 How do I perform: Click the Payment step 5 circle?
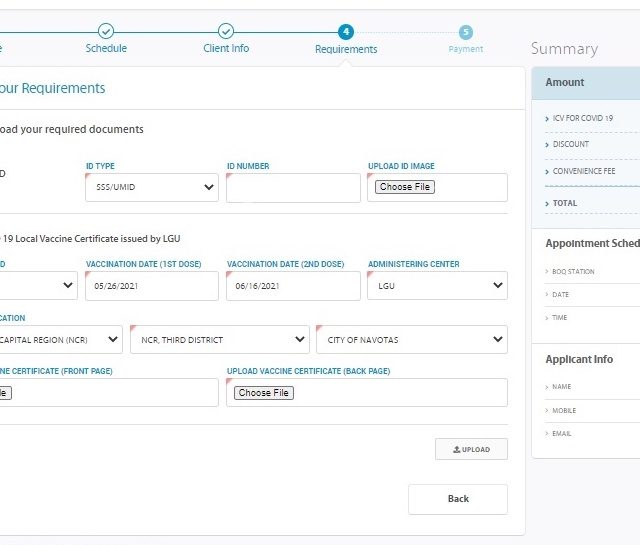coord(466,32)
